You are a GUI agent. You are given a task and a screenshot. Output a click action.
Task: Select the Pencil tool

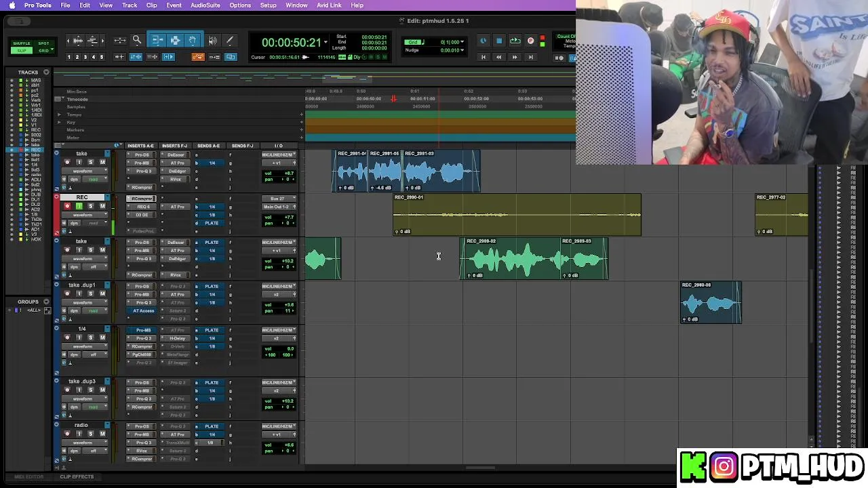click(x=230, y=41)
